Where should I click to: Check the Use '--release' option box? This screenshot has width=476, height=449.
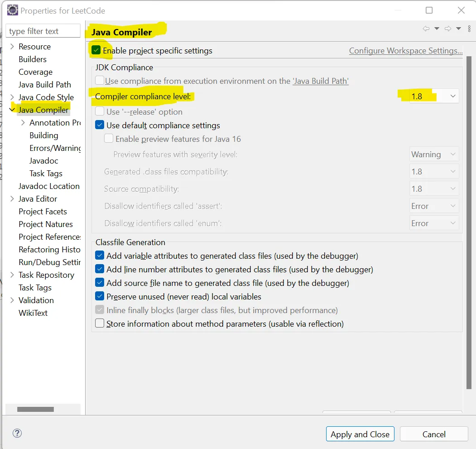(100, 111)
